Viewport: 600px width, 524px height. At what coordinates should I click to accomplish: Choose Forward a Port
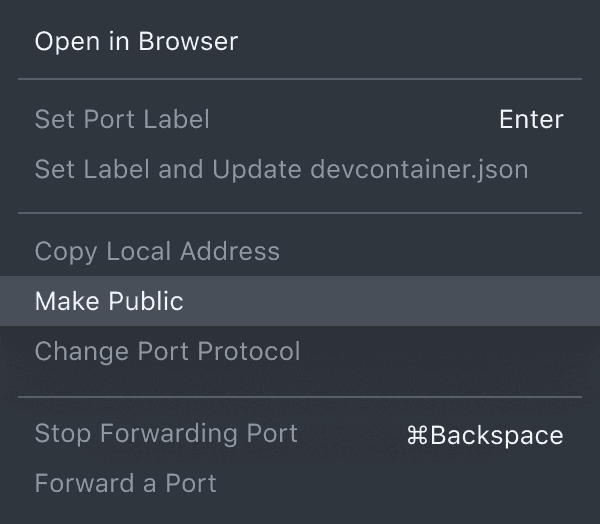click(125, 484)
